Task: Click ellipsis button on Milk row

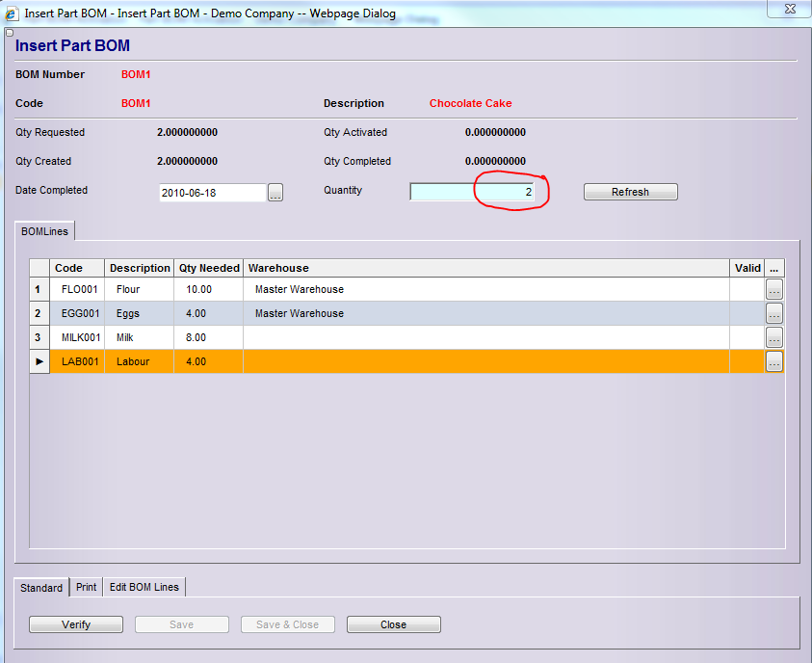Action: point(774,337)
